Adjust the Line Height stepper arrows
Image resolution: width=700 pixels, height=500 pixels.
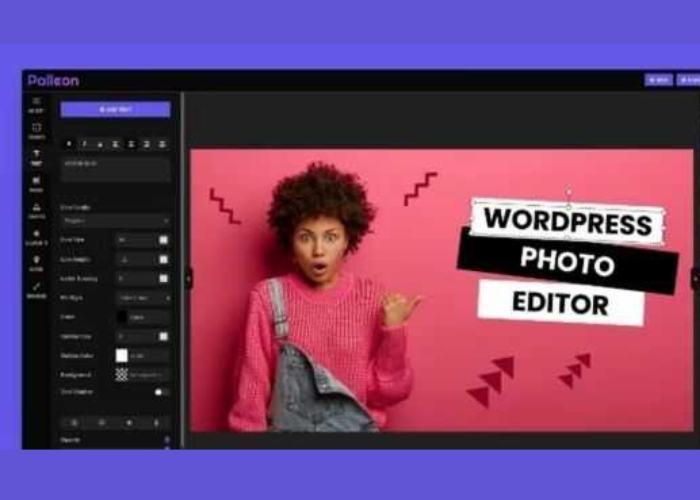(x=164, y=259)
